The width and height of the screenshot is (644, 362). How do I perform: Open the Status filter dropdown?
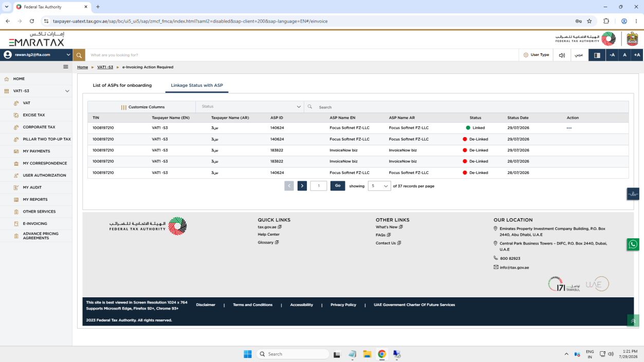250,107
